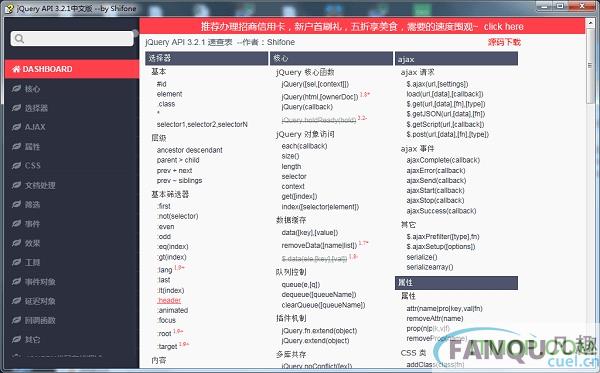Click the leaf icon beside AJAX
Viewport: 600px width, 373px height.
(16, 127)
